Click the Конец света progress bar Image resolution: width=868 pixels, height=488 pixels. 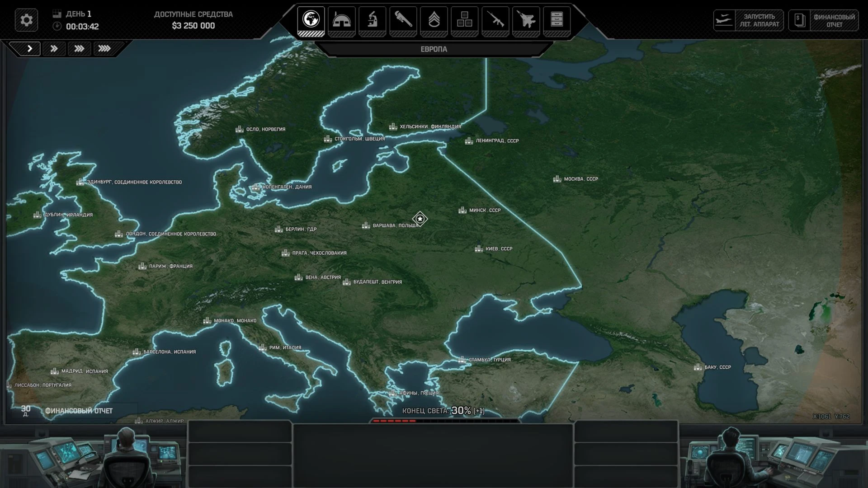(x=444, y=421)
